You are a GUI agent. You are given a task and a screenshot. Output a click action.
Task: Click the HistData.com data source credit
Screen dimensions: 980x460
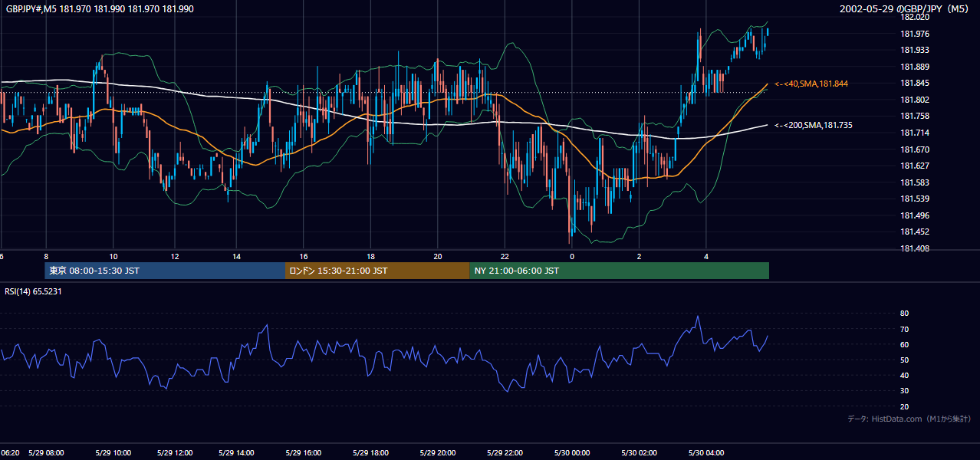click(x=909, y=419)
